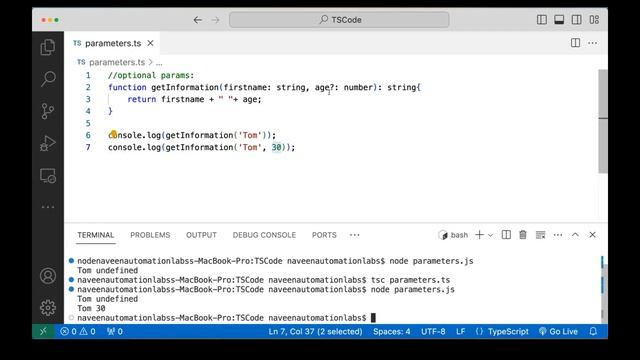Image resolution: width=640 pixels, height=360 pixels.
Task: Go forward using the navigation arrow
Action: [x=216, y=20]
